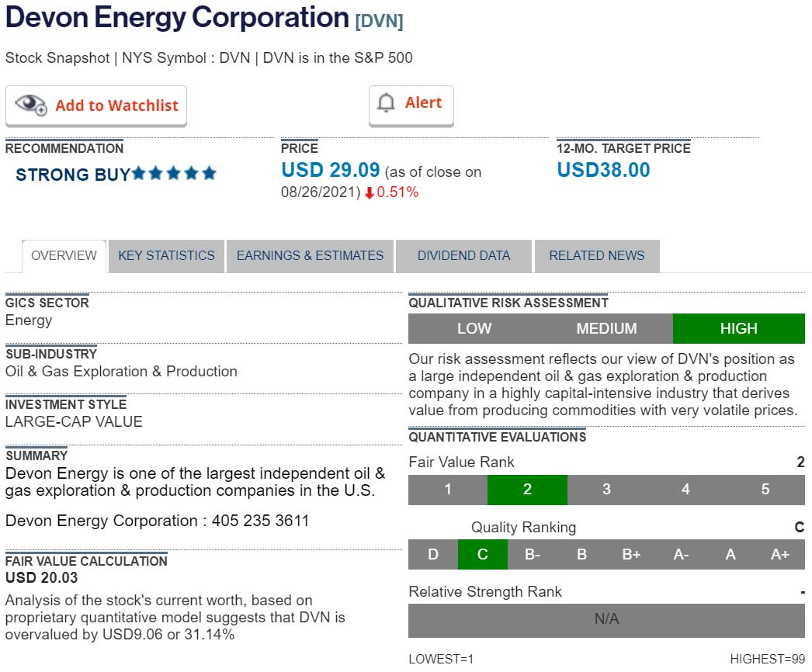Switch to Earnings & Estimates tab
Image resolution: width=812 pixels, height=672 pixels.
click(x=310, y=256)
